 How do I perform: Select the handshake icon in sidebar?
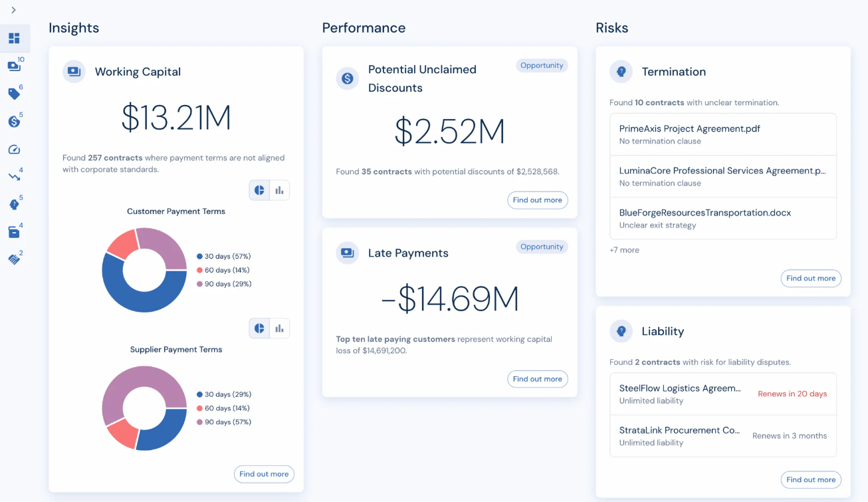(14, 259)
